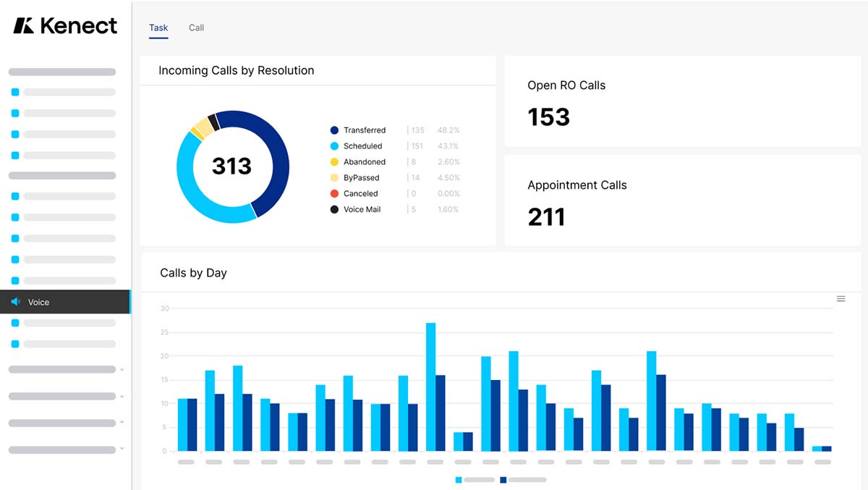Click the pale yellow ByPassed legend dot
This screenshot has height=490, width=868.
point(334,178)
